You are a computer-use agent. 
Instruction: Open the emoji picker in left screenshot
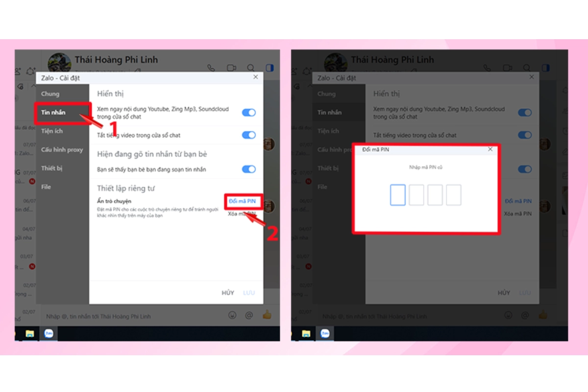coord(233,315)
